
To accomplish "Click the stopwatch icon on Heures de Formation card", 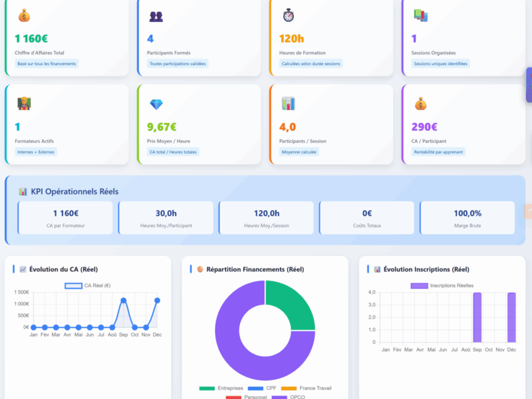I will click(x=289, y=15).
